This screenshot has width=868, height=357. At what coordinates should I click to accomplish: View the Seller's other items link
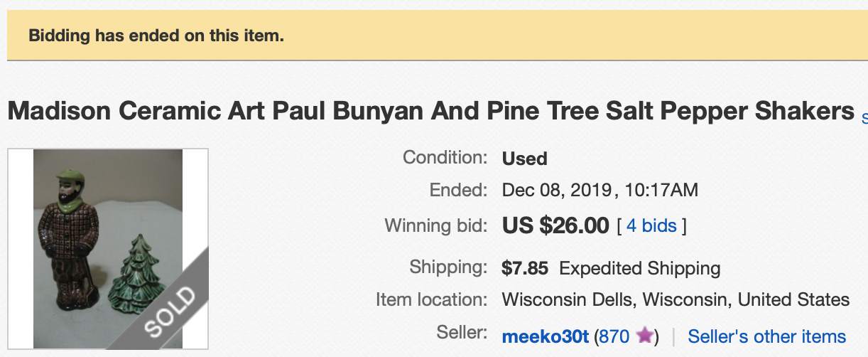766,336
